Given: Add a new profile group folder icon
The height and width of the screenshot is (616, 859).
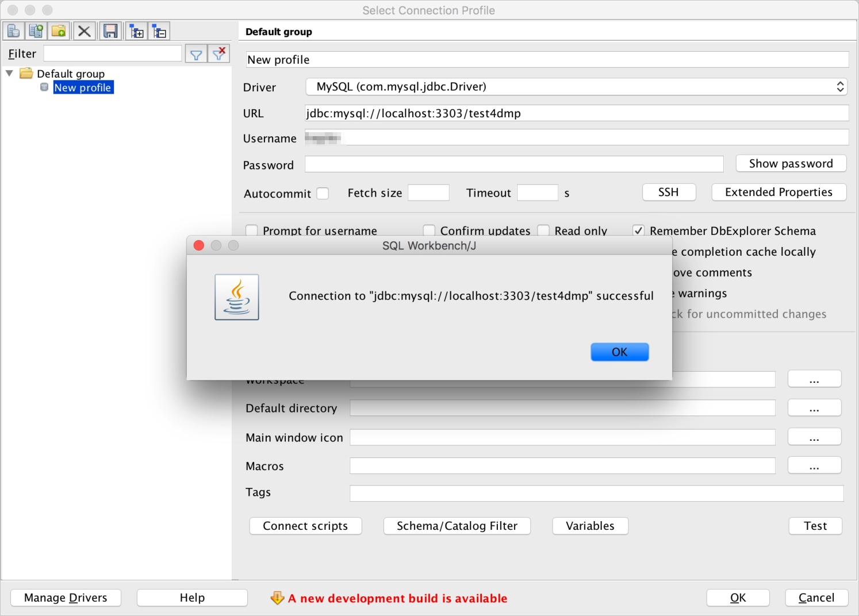Looking at the screenshot, I should tap(59, 31).
